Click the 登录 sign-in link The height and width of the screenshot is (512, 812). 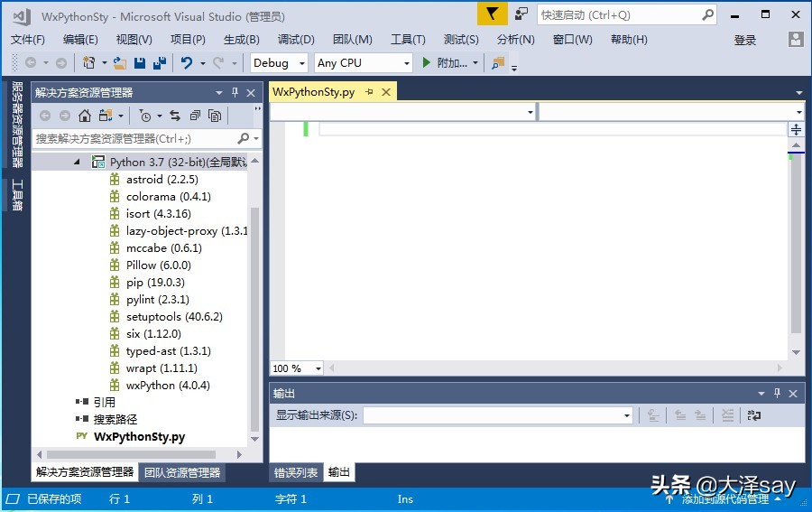click(744, 40)
